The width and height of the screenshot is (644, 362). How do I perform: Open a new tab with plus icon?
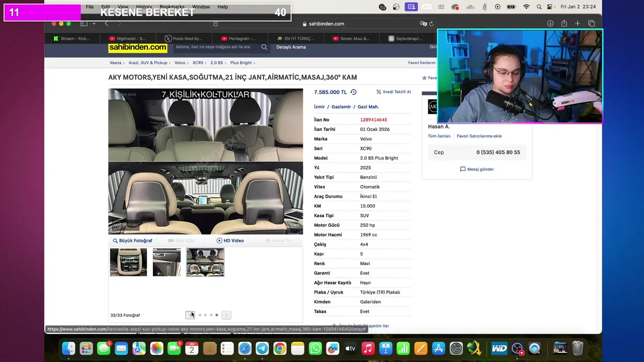578,24
